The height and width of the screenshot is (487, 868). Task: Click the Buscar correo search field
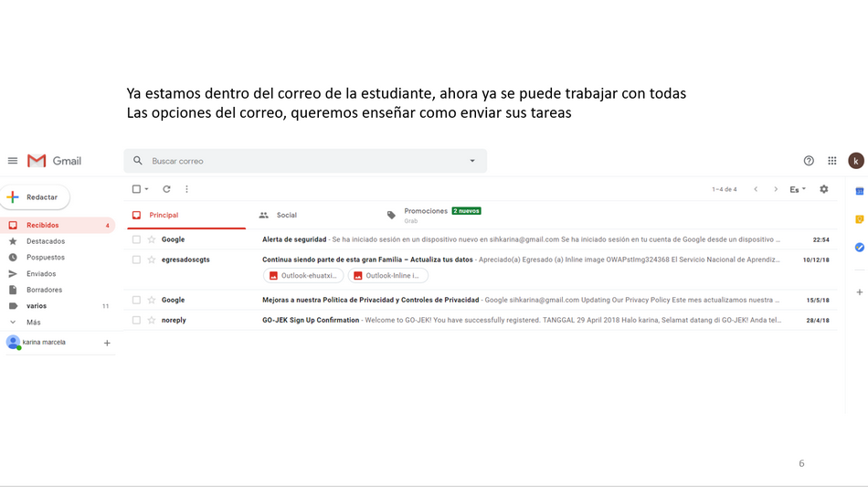[x=302, y=161]
